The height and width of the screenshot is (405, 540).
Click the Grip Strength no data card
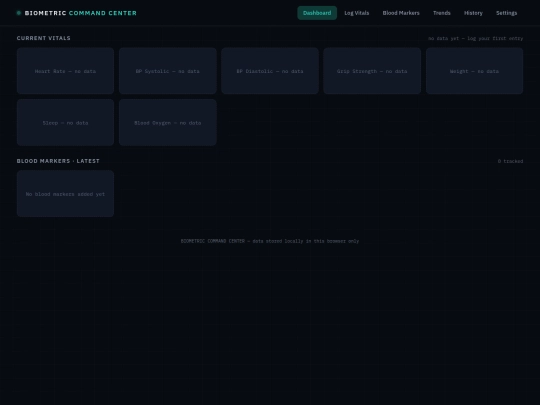[x=372, y=71]
